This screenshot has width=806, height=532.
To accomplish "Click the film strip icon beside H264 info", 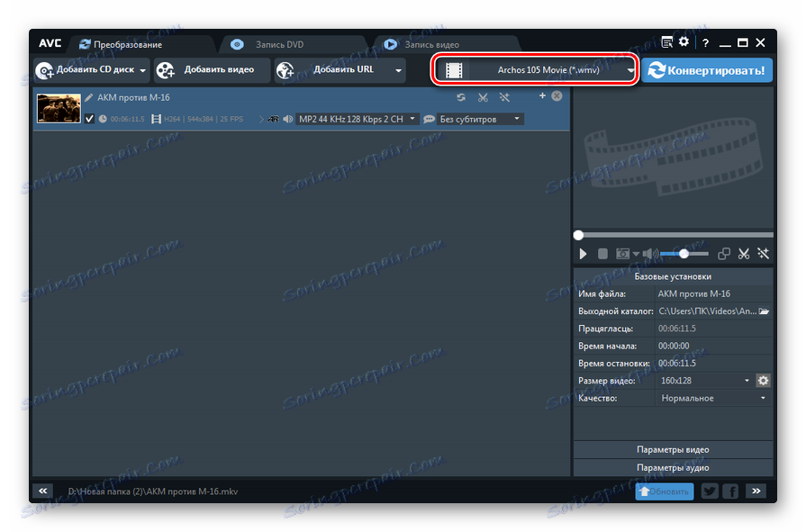I will pos(157,119).
